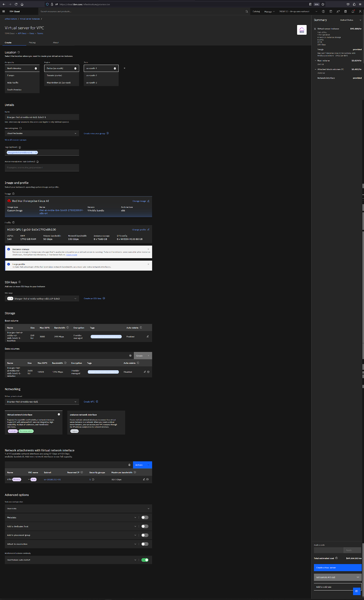Enable Add to placement group toggle
This screenshot has height=600, width=364.
click(x=145, y=535)
